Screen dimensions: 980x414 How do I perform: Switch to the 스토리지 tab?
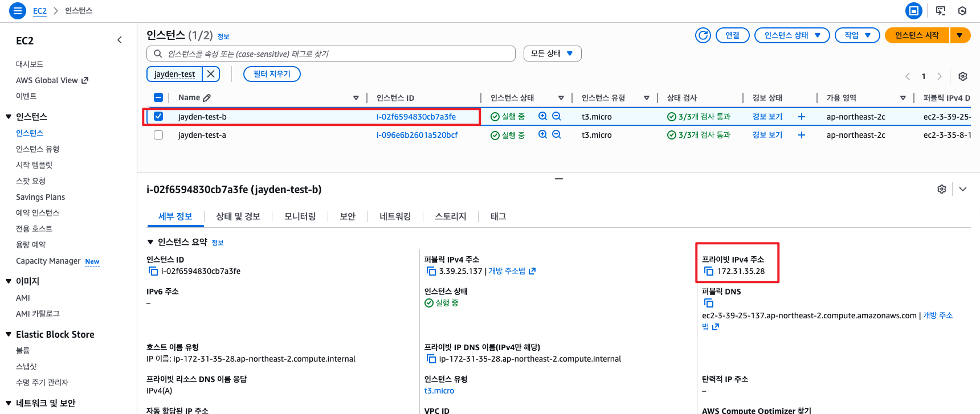[451, 216]
